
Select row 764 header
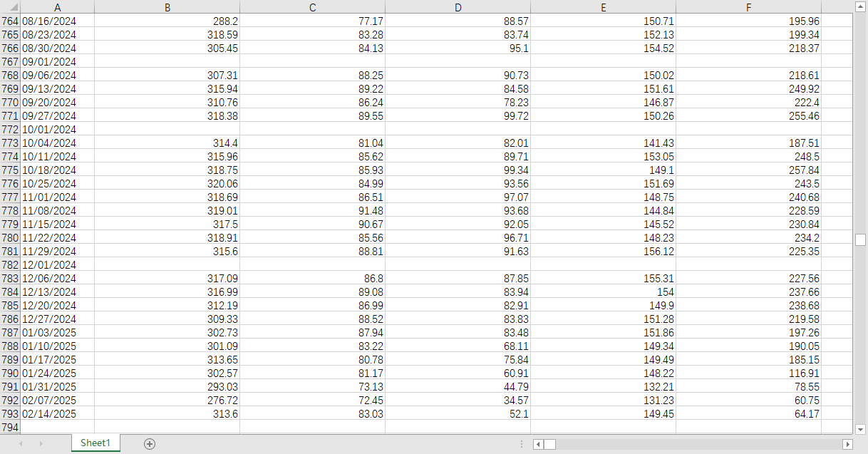(x=10, y=21)
